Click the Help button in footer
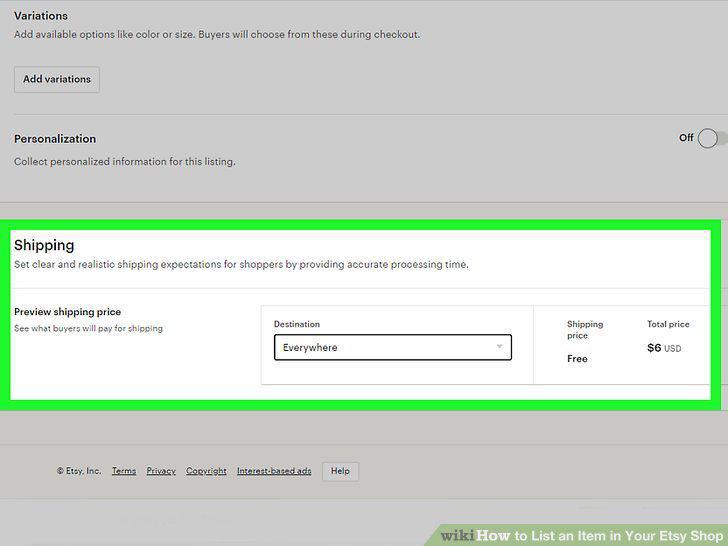 coord(340,471)
